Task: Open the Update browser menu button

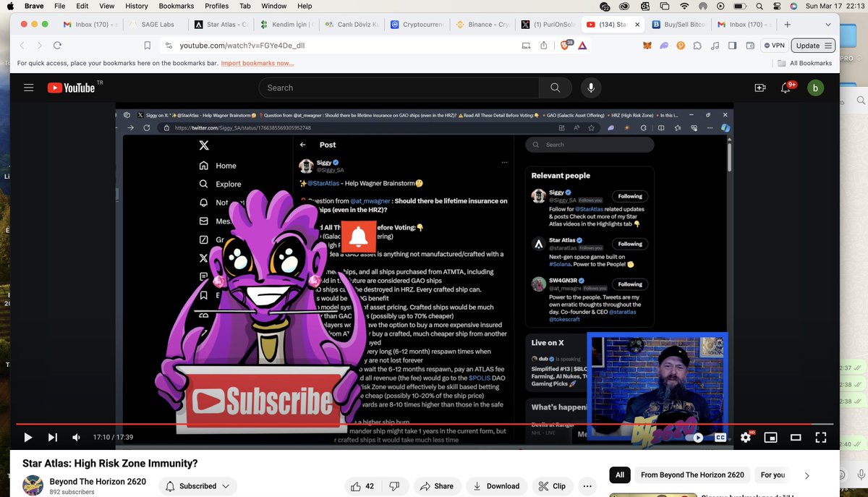Action: pyautogui.click(x=814, y=45)
